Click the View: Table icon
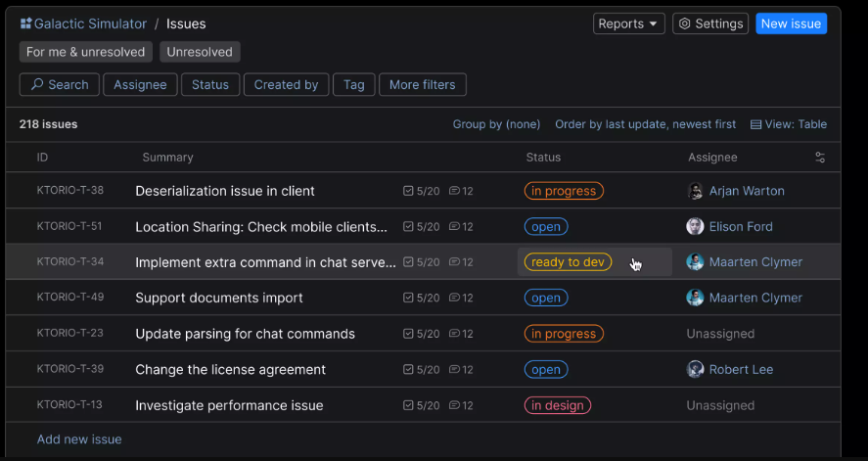Screen dimensions: 868x461 click(755, 124)
